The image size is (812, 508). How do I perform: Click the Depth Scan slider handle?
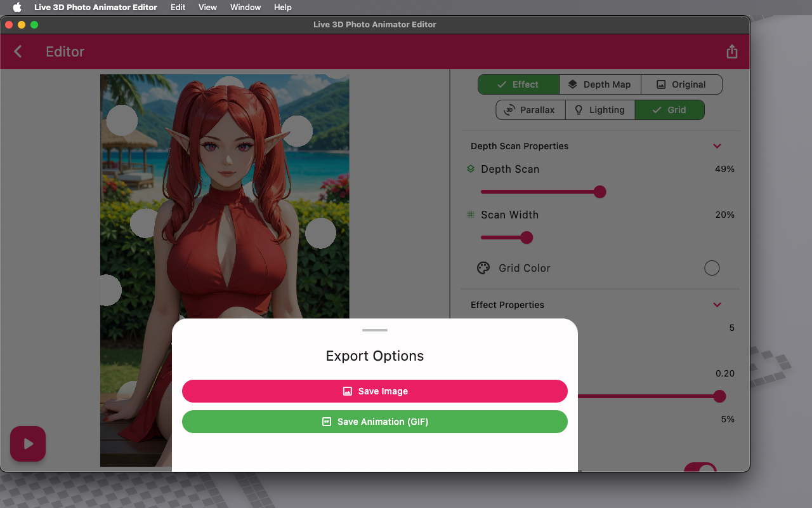click(599, 192)
